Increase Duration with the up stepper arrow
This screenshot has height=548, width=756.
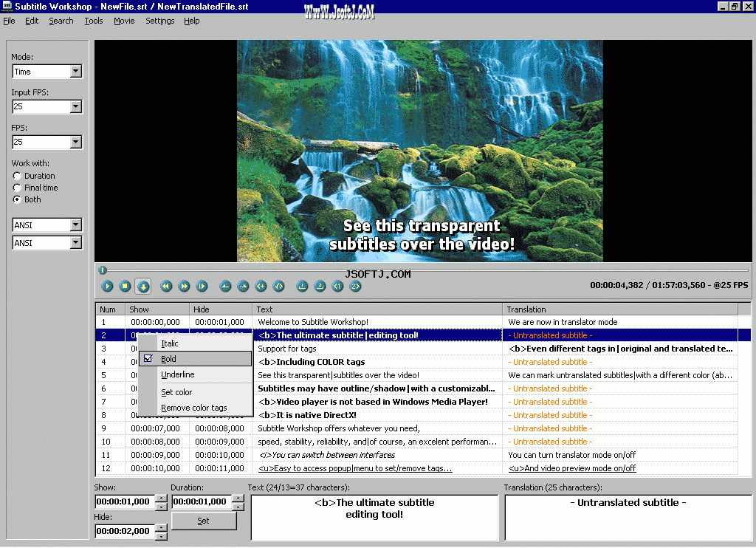pyautogui.click(x=238, y=499)
